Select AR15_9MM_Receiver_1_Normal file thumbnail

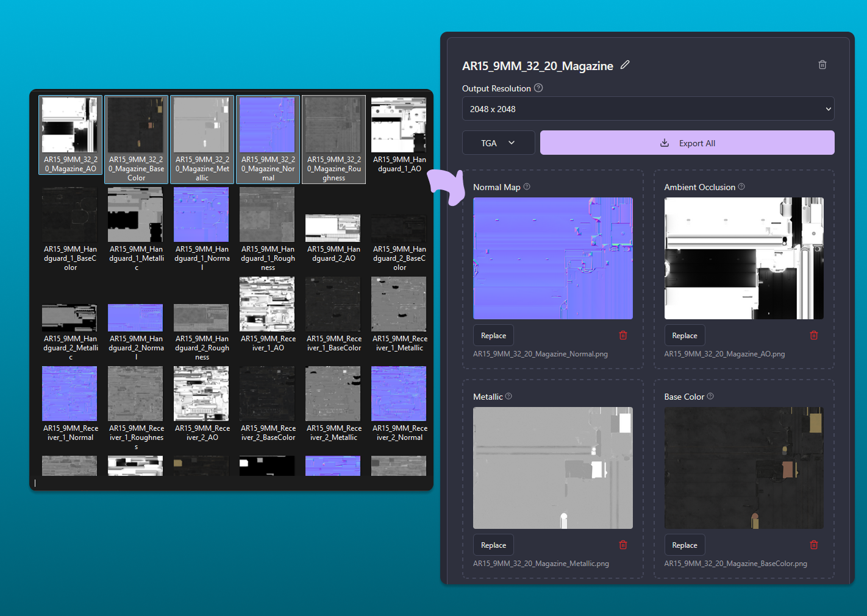pos(70,394)
